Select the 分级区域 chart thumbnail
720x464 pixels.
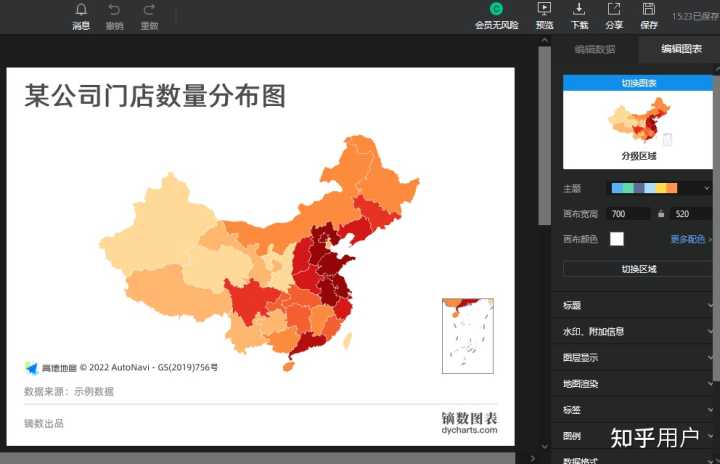[x=638, y=130]
